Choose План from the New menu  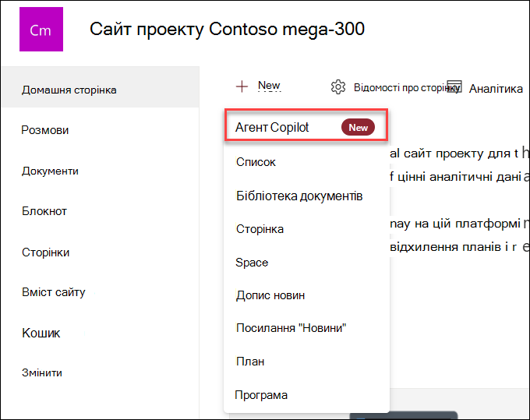coord(250,362)
